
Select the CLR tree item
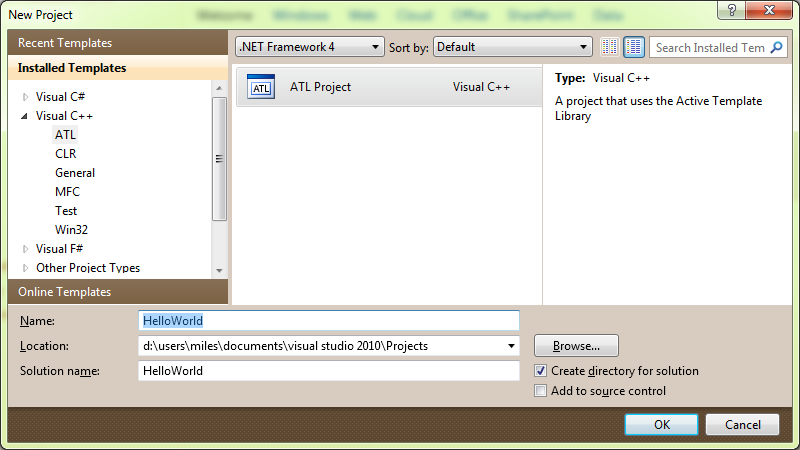click(x=65, y=154)
